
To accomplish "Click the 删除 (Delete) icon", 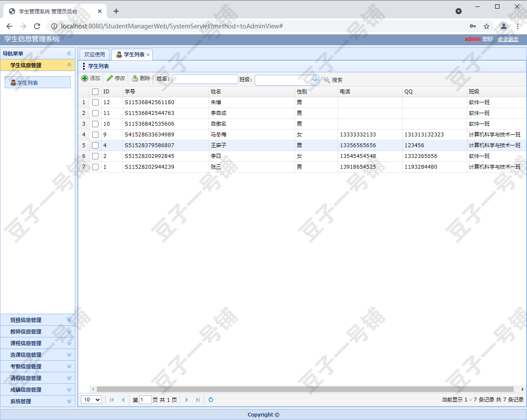I will (x=136, y=79).
